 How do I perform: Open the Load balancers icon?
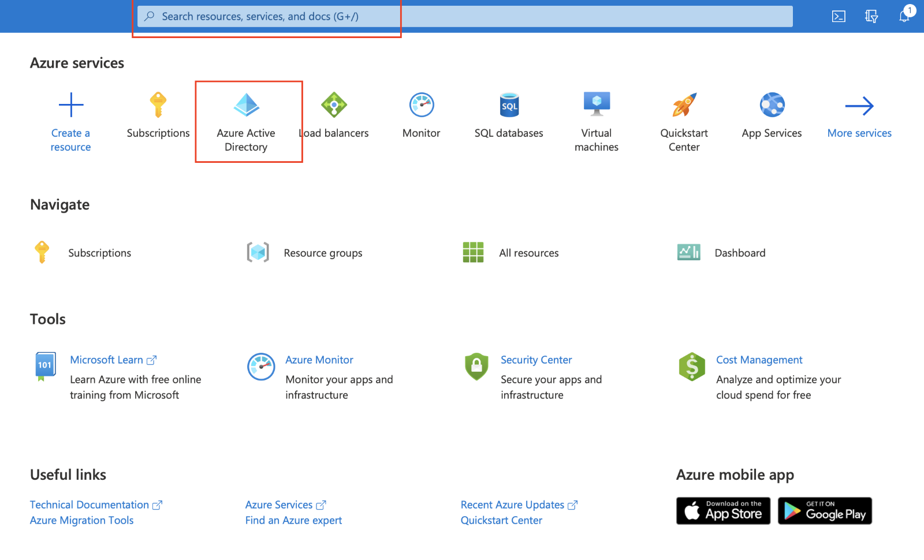click(334, 105)
